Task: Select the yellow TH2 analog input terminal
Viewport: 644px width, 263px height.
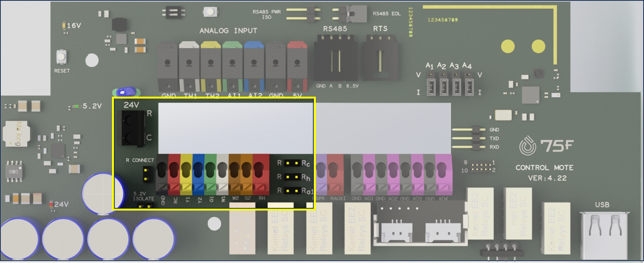Action: point(211,67)
